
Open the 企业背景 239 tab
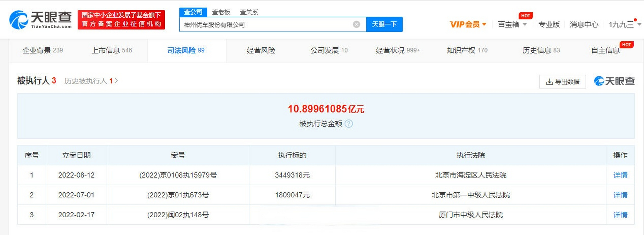coord(43,50)
